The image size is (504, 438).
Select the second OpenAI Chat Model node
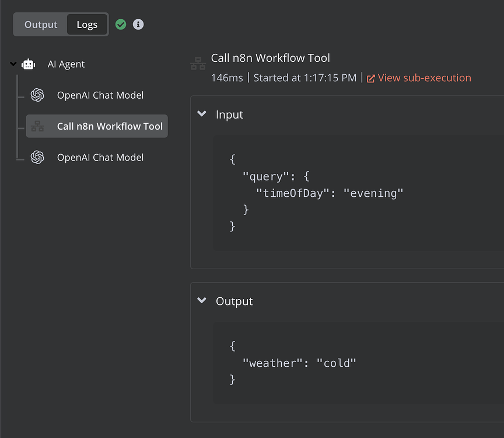tap(37, 157)
